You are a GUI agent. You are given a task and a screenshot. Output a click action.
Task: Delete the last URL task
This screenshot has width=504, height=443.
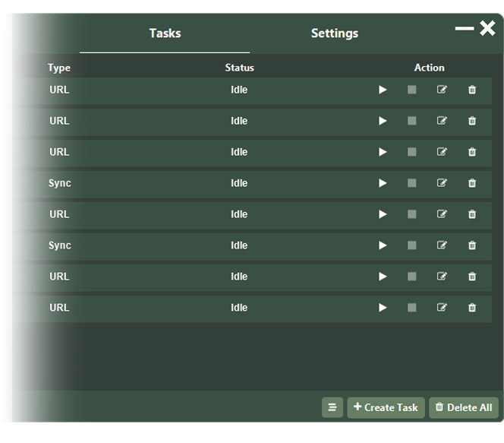pyautogui.click(x=472, y=308)
